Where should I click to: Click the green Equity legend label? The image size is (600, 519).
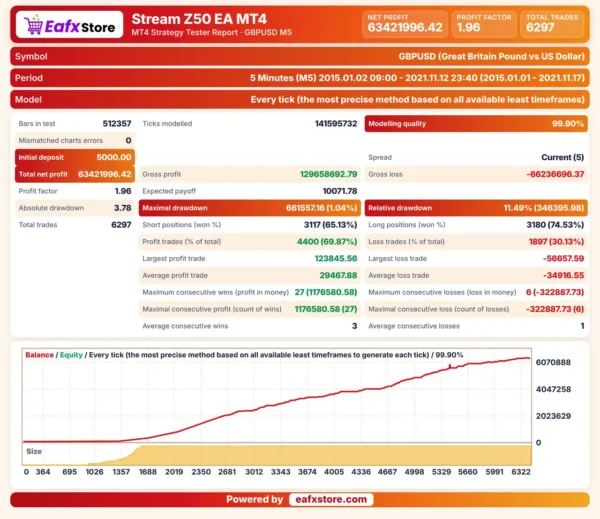coord(71,355)
